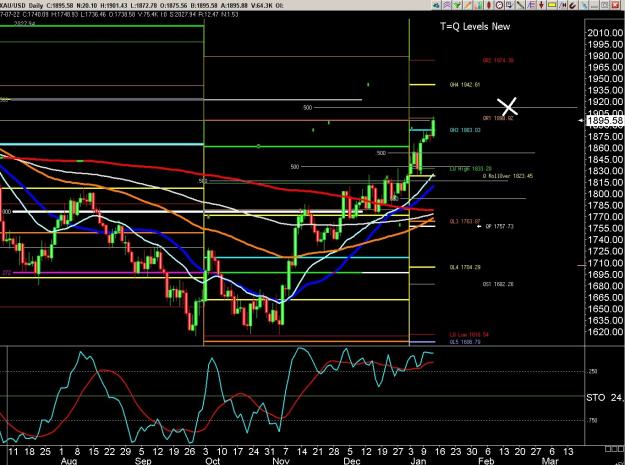Click the QP 1757.73 pivot label

pyautogui.click(x=499, y=226)
